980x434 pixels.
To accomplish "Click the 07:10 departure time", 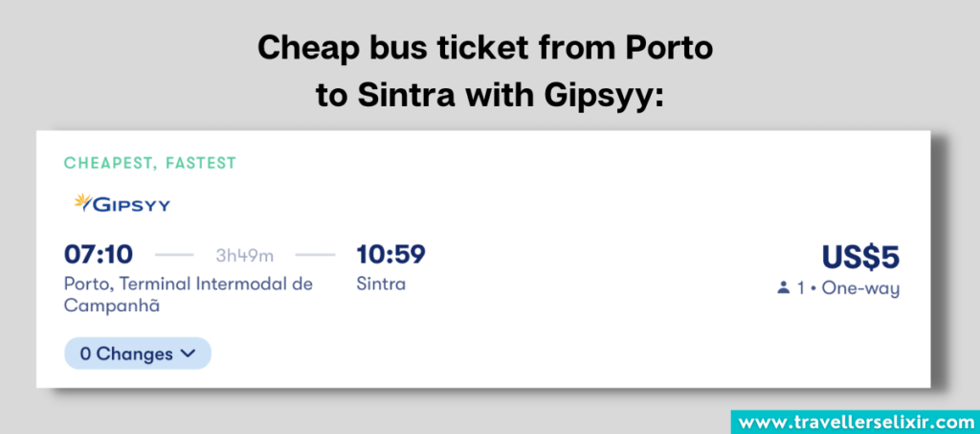I will (99, 255).
